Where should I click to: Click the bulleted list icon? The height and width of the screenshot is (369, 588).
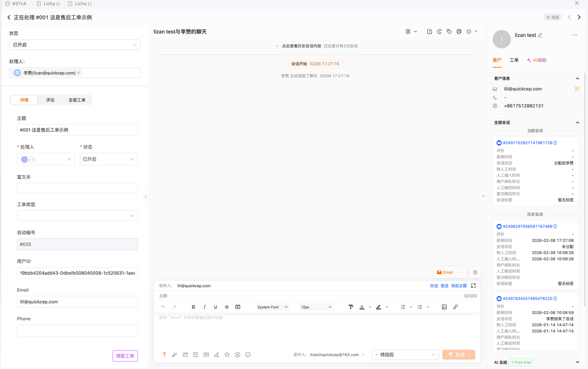tap(420, 307)
